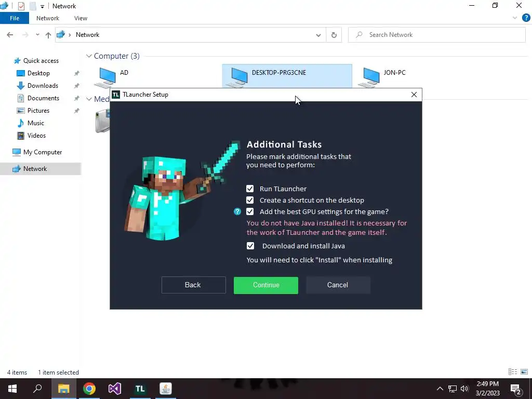Switch to details view layout
Viewport: 532px width, 399px height.
(513, 372)
